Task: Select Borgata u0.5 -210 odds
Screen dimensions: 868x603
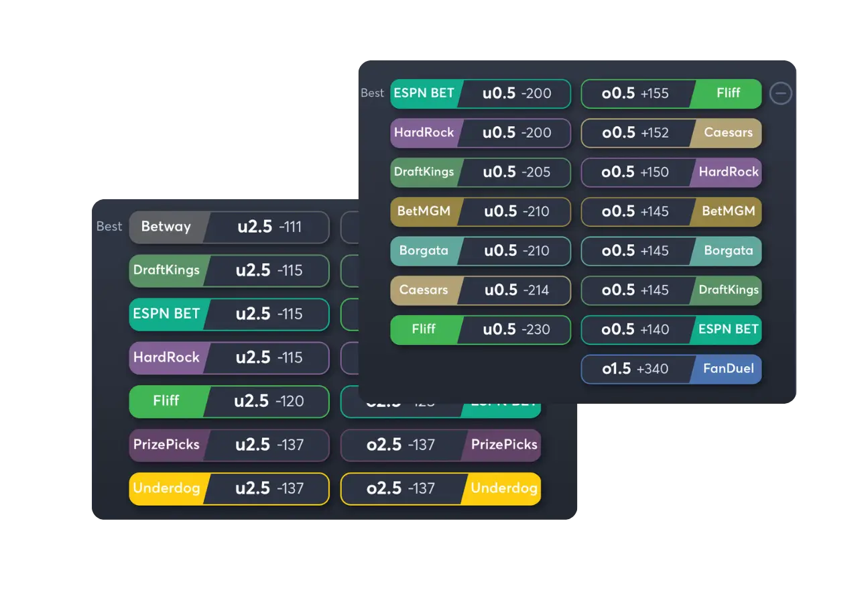Action: [481, 251]
